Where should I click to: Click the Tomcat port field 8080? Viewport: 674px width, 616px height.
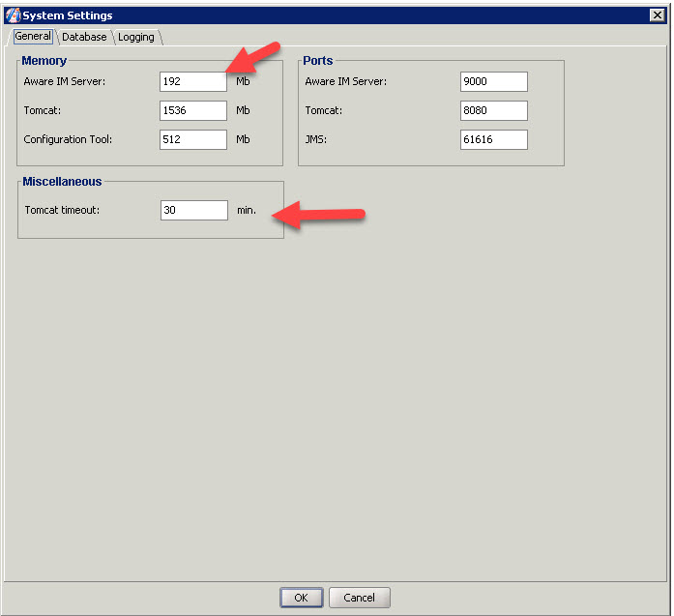[494, 110]
